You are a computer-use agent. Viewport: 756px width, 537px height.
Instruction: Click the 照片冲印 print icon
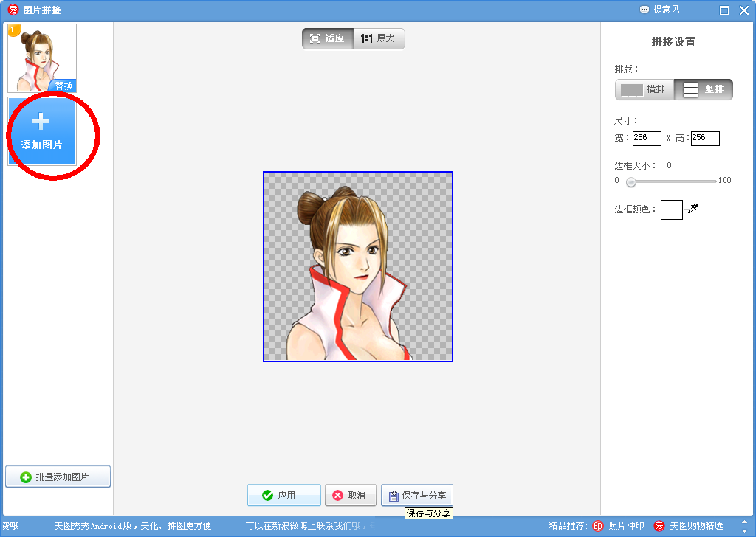[x=598, y=526]
